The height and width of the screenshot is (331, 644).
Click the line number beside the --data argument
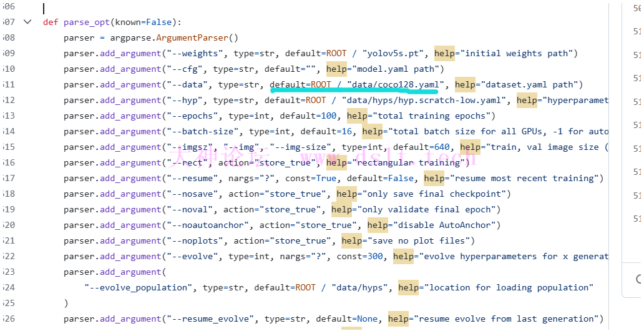tap(9, 84)
